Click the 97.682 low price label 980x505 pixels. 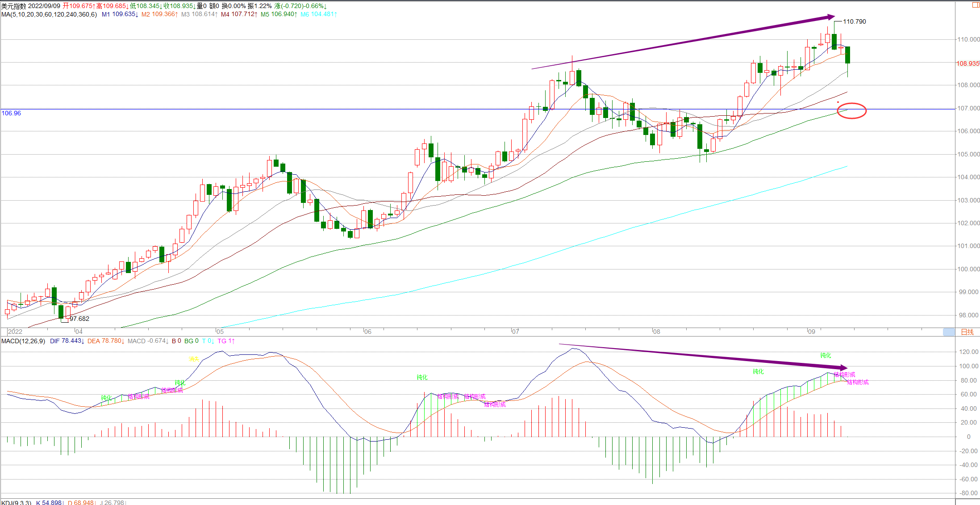(x=79, y=319)
